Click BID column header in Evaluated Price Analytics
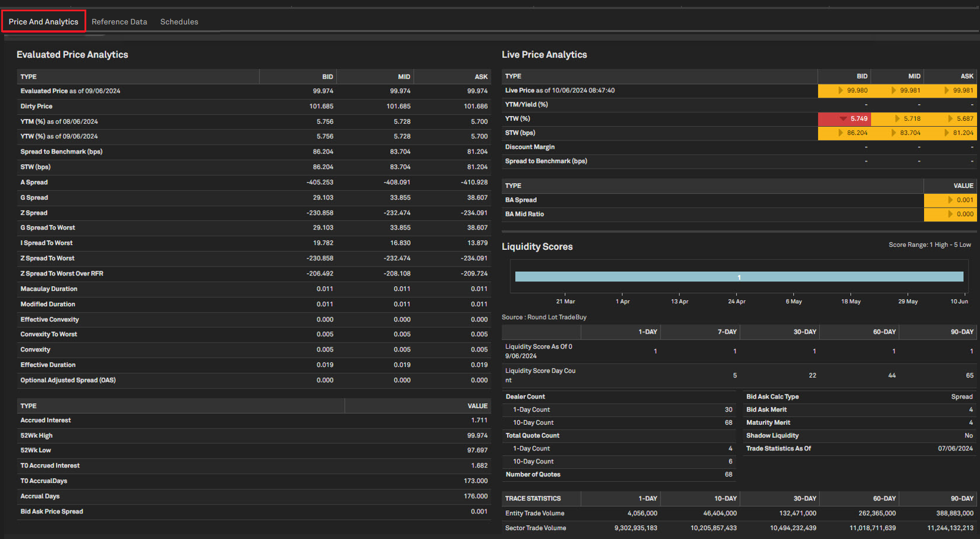The width and height of the screenshot is (980, 539). [x=327, y=77]
